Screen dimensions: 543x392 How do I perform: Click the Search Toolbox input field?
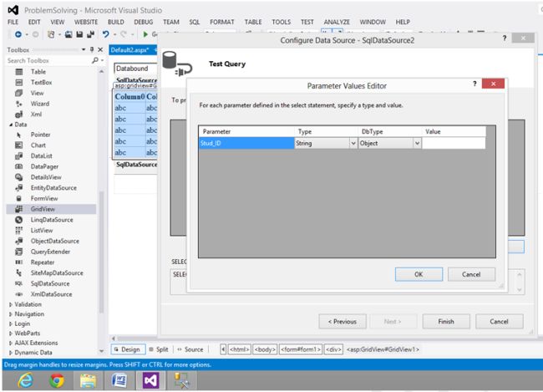coord(48,60)
